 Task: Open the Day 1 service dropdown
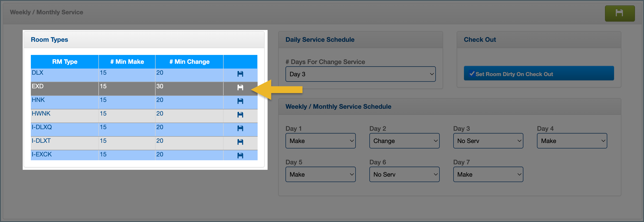pyautogui.click(x=320, y=141)
